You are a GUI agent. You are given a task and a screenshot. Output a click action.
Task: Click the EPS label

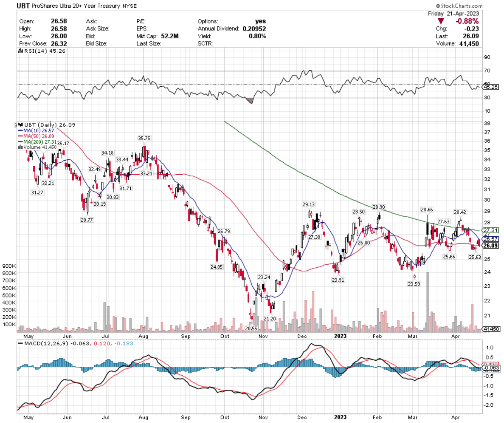coord(142,29)
